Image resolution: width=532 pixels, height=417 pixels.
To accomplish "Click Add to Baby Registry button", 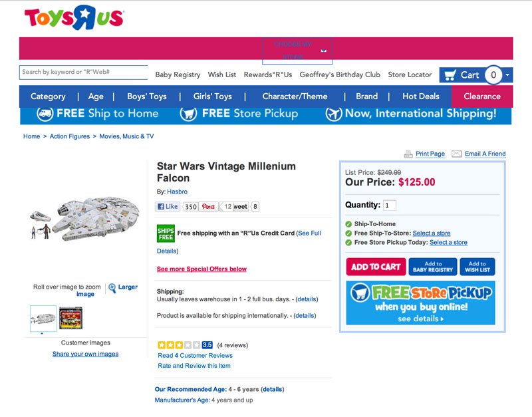I will tap(432, 267).
